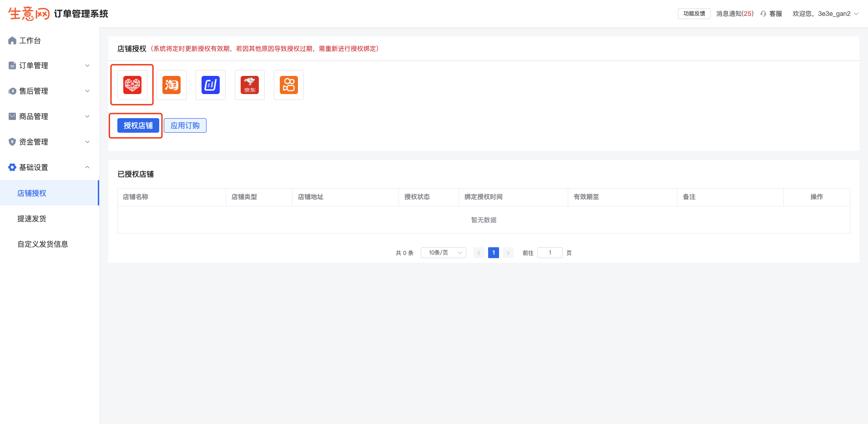
Task: Click the 欢迎您, 3e3e_gan2 username
Action: tap(822, 14)
